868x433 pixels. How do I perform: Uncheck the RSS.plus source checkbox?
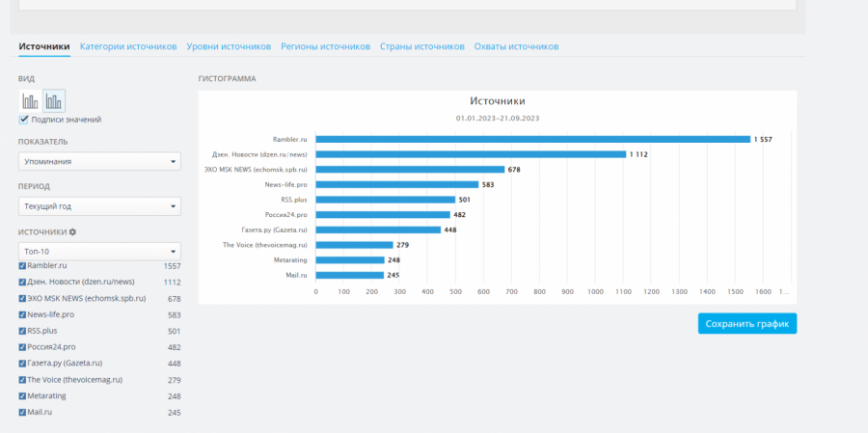[22, 331]
